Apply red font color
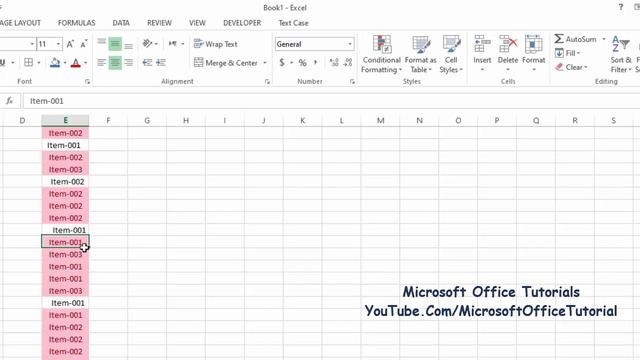 coord(76,62)
